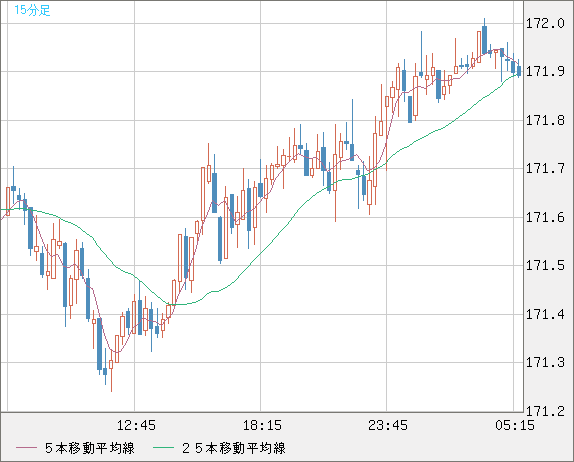Click the 171.5 price axis label
This screenshot has height=462, width=574.
[x=545, y=265]
